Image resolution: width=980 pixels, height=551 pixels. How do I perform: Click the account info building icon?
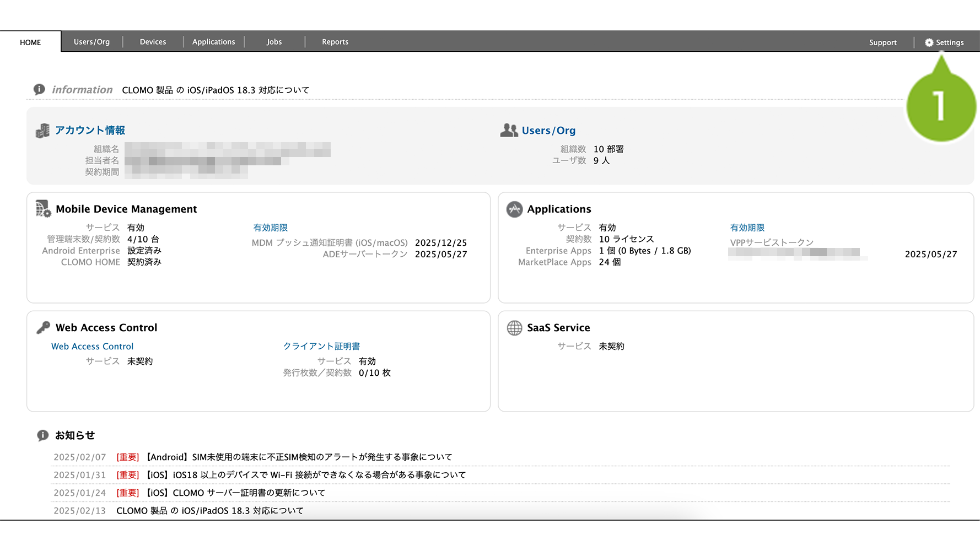tap(42, 131)
